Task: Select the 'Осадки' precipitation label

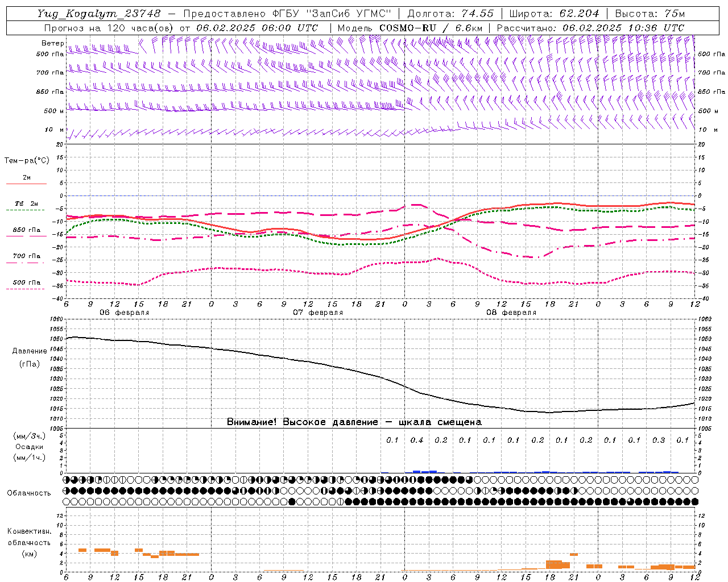Action: (30, 447)
